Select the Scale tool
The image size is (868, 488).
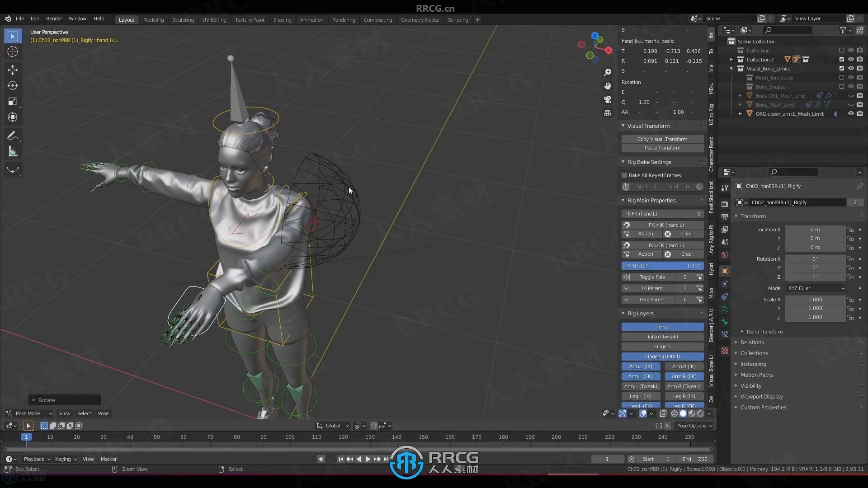point(13,101)
